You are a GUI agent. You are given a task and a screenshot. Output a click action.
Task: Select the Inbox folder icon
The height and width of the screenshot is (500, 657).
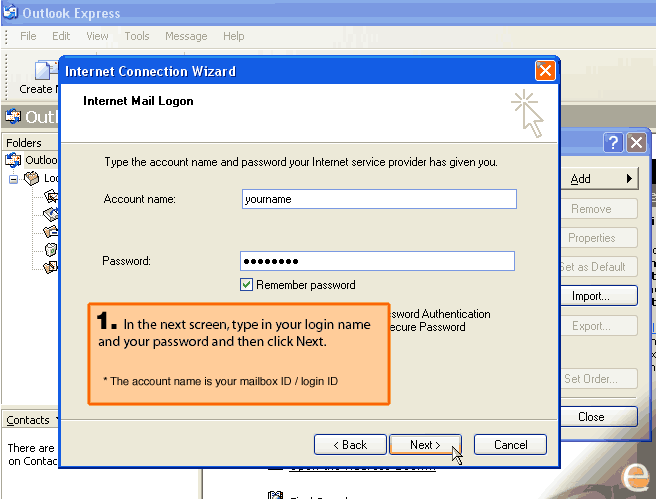pyautogui.click(x=51, y=196)
